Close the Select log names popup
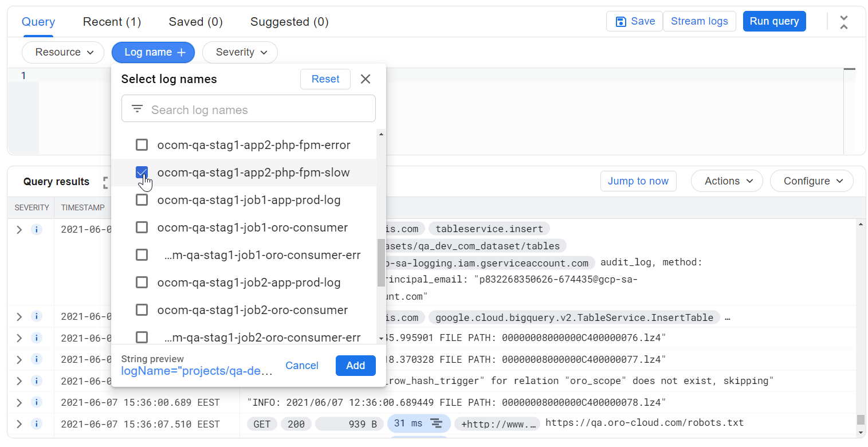868x447 pixels. point(366,79)
